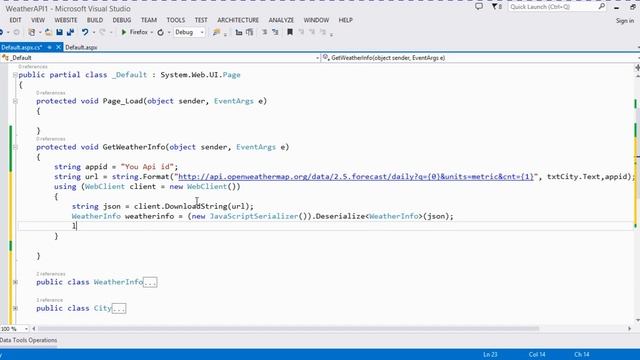
Task: Click the horizontal scrollbar of the editor
Action: (x=288, y=329)
